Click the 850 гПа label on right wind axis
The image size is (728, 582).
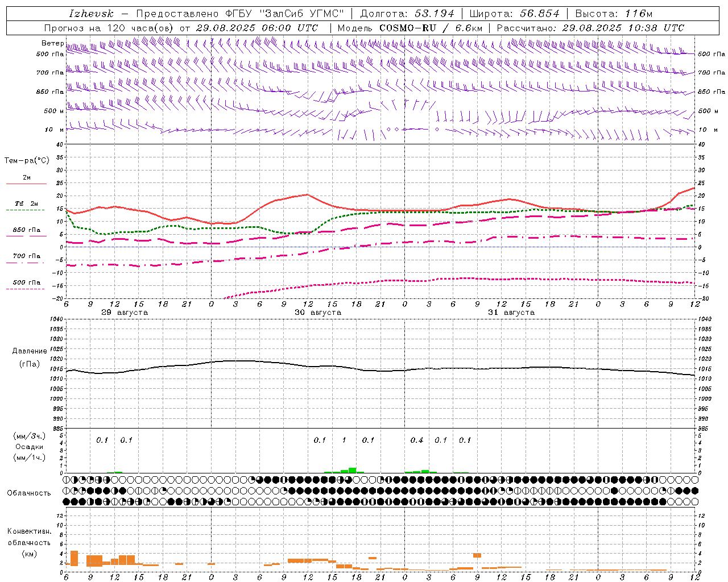712,92
